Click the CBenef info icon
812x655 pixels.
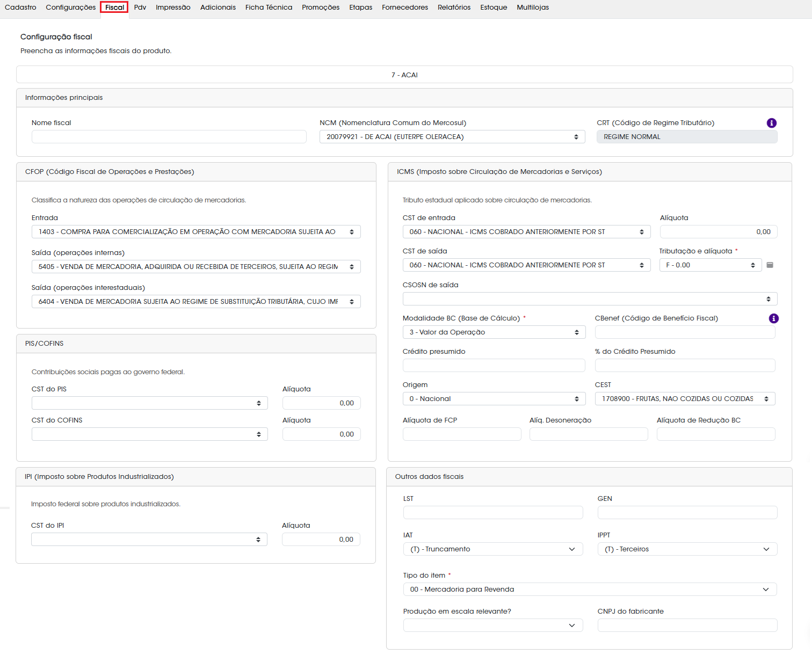pos(773,318)
